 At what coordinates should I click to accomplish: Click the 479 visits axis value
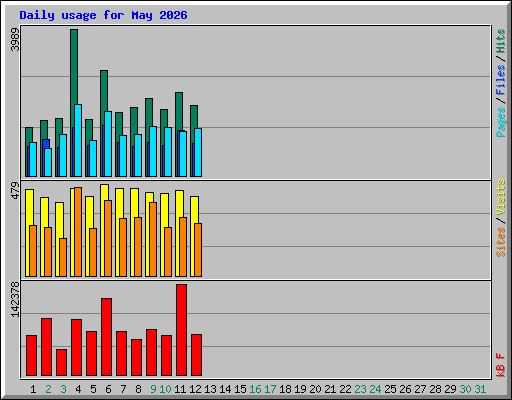(15, 190)
